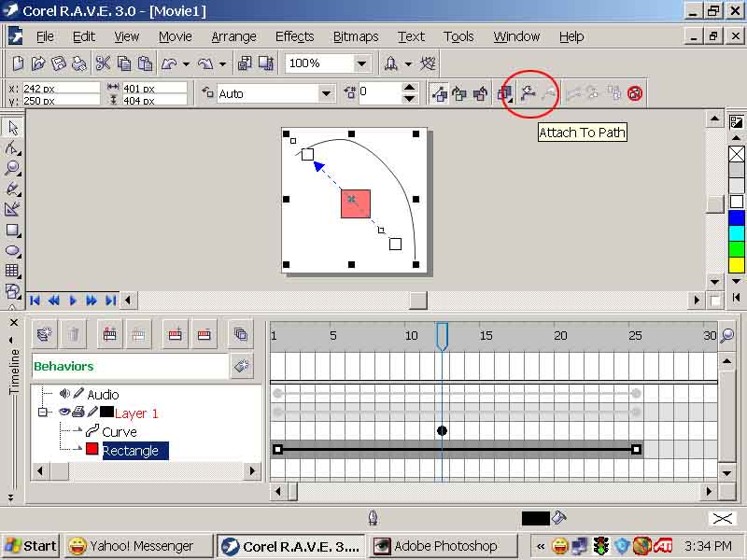Open the Application launcher dropdown arrow

click(x=408, y=63)
